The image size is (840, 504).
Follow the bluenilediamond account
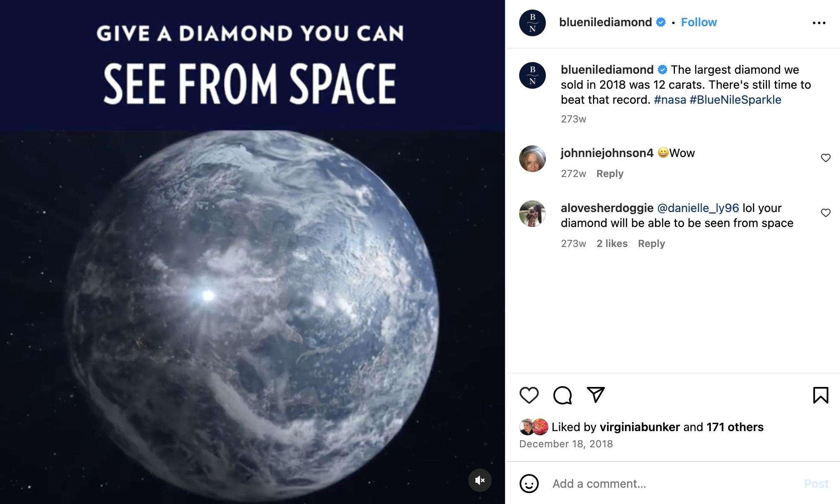[699, 22]
